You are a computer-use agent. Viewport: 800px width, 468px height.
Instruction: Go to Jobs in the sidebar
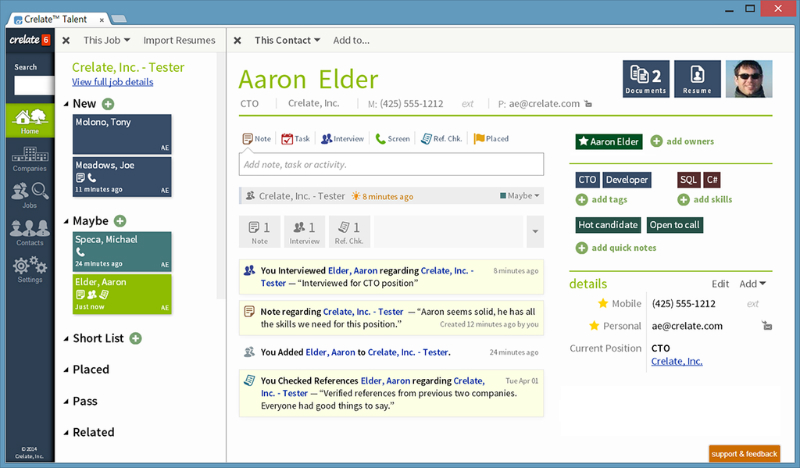coord(29,194)
